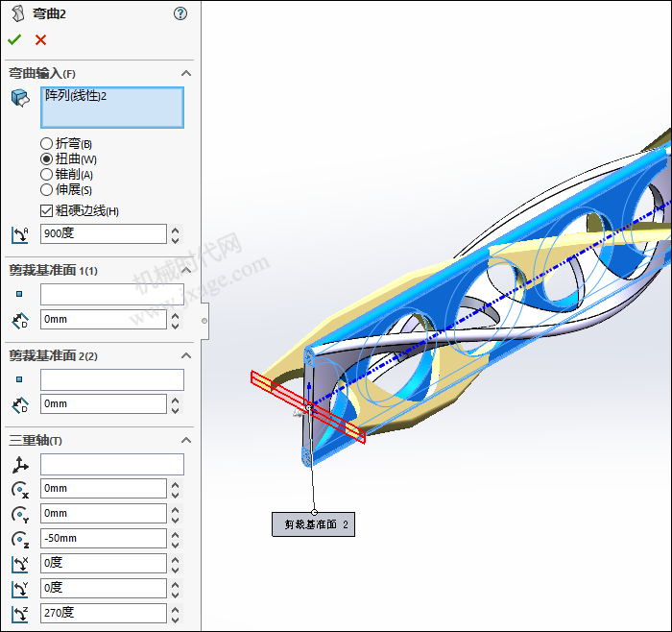Collapse the 剪裁基准面 1(1) section
672x632 pixels.
(186, 270)
